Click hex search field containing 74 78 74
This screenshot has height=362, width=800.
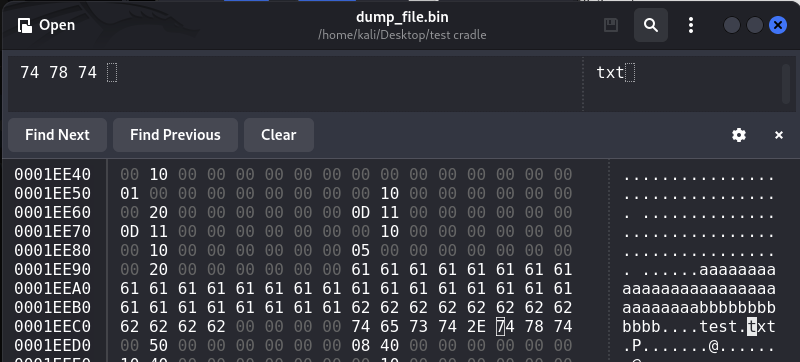coord(295,84)
